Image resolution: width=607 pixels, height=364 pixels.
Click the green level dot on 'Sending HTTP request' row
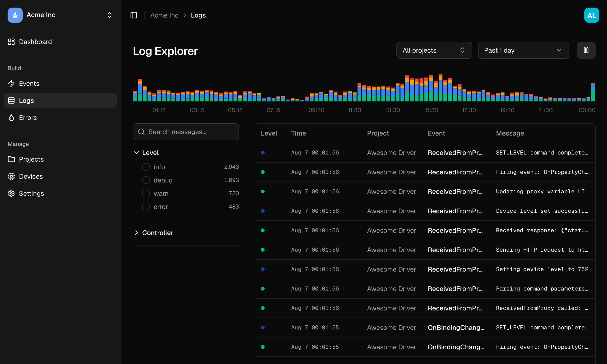[x=262, y=250]
